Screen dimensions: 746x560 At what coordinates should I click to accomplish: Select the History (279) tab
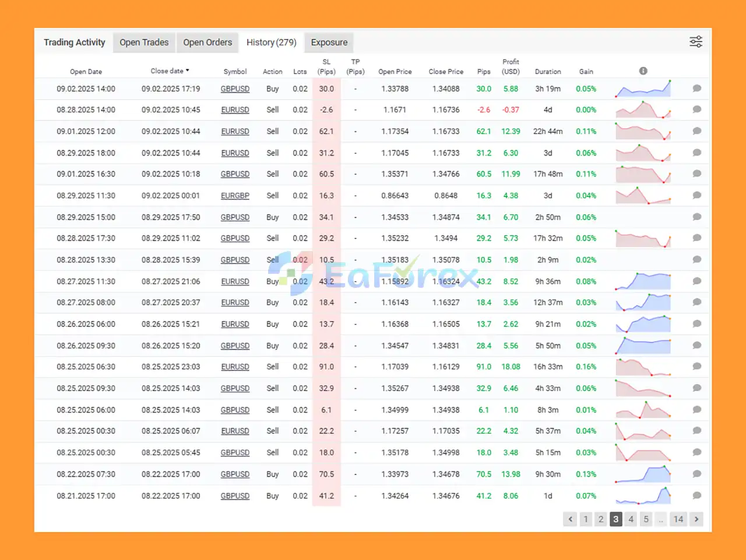[x=271, y=43]
